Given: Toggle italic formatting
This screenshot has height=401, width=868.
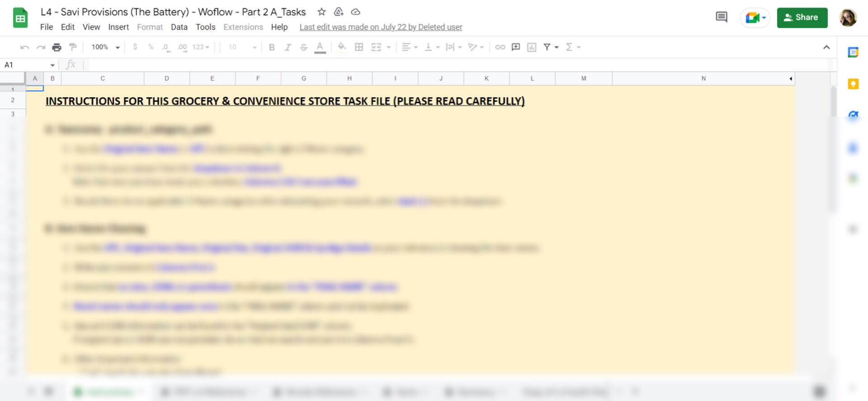Looking at the screenshot, I should coord(288,47).
